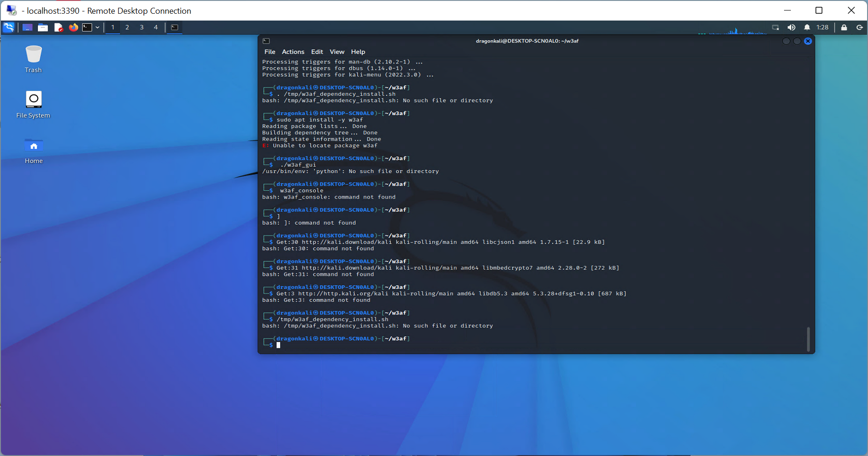Open the file manager from the panel
Image resolution: width=868 pixels, height=456 pixels.
43,27
